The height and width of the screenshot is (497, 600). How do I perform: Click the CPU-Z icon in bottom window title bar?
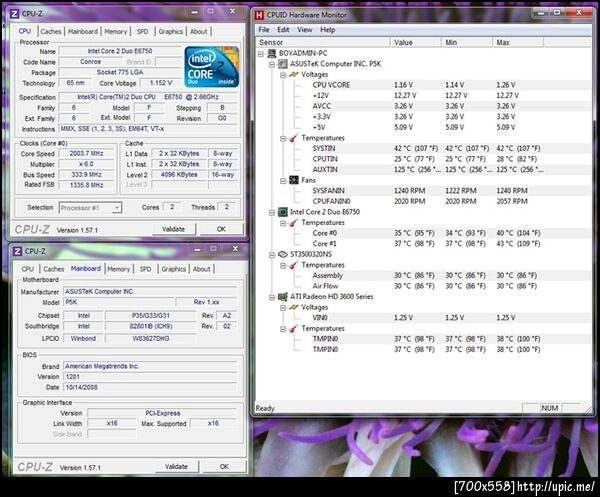17,251
